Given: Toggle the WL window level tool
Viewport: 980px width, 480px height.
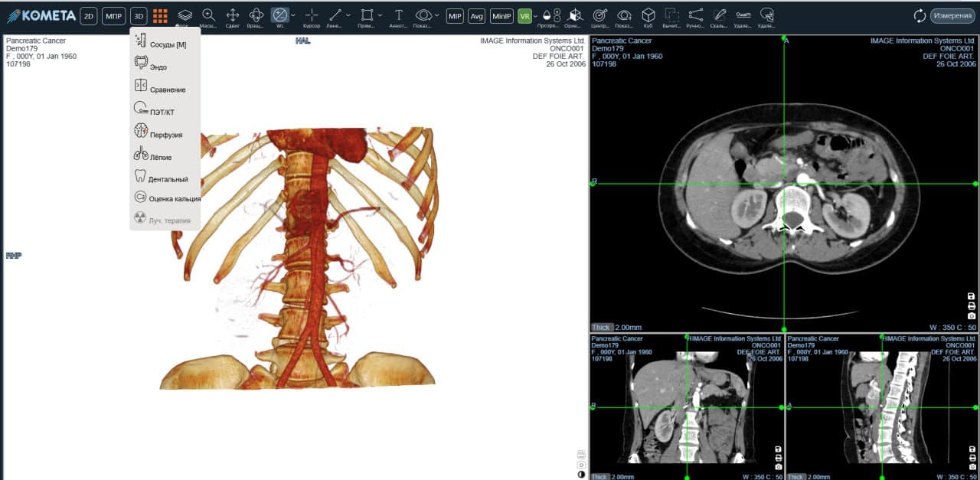Looking at the screenshot, I should tap(280, 15).
